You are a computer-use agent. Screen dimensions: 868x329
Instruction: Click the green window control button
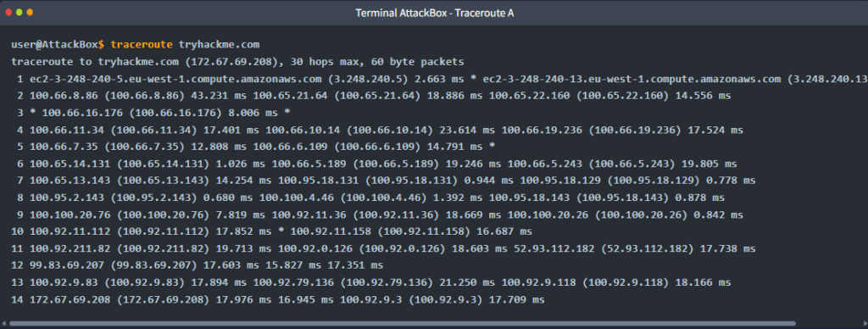pyautogui.click(x=19, y=12)
